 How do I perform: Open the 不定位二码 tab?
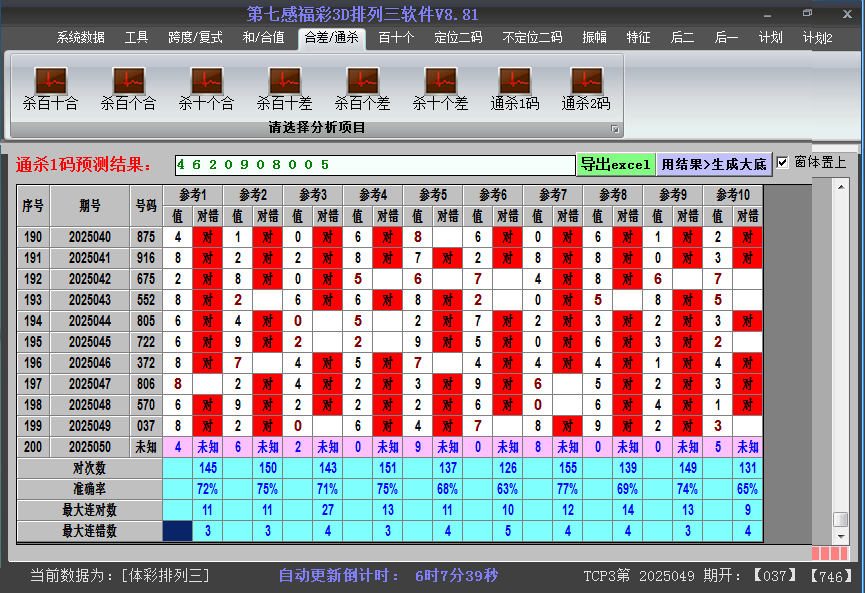coord(532,38)
